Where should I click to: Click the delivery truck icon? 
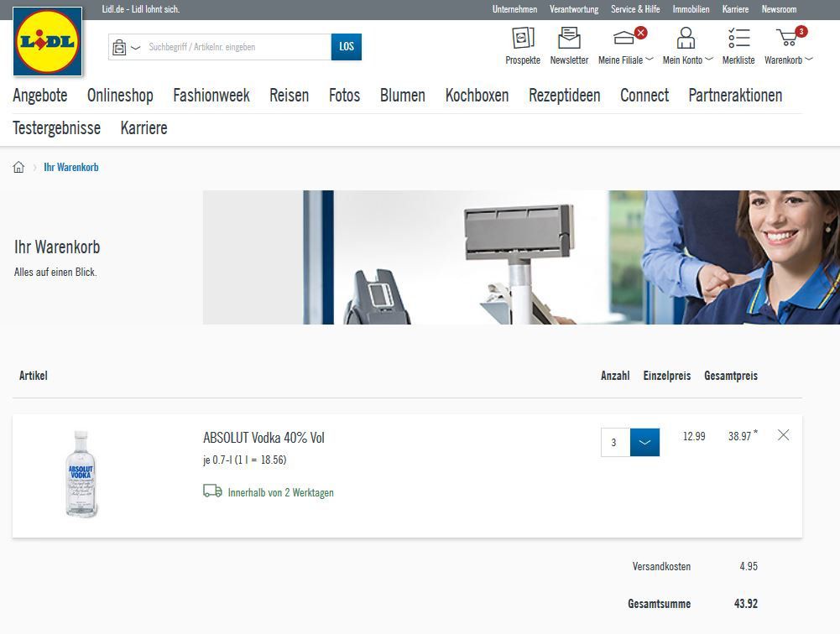coord(212,491)
